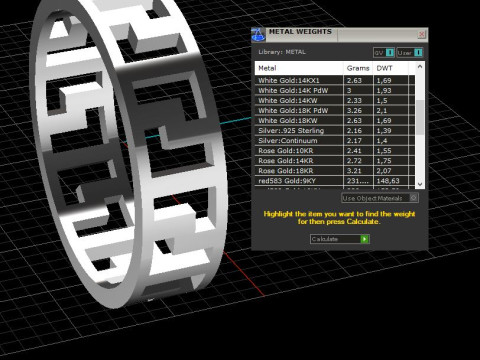Select red583 Gold:9KY row
The height and width of the screenshot is (360, 480).
pyautogui.click(x=335, y=181)
